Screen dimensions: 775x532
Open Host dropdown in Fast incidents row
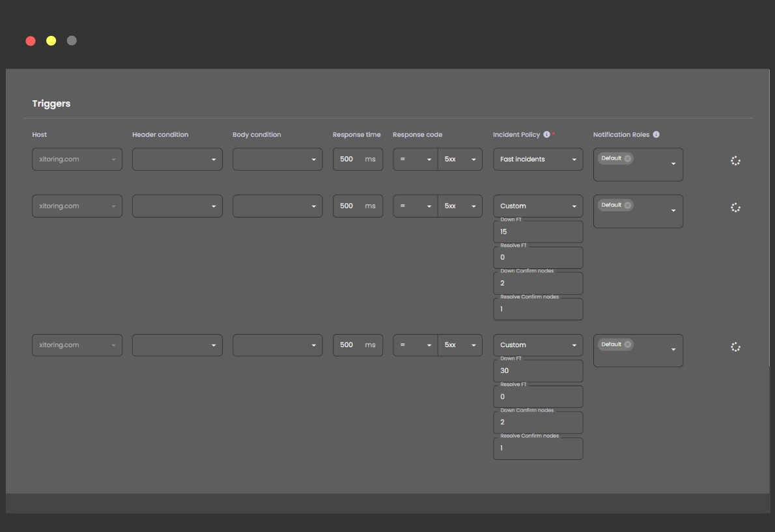coord(77,159)
